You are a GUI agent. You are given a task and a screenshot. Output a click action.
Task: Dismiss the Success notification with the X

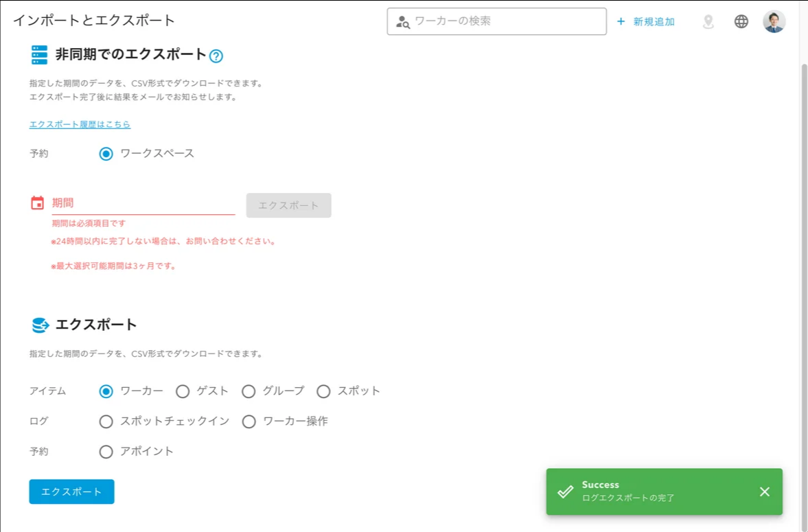coord(765,491)
